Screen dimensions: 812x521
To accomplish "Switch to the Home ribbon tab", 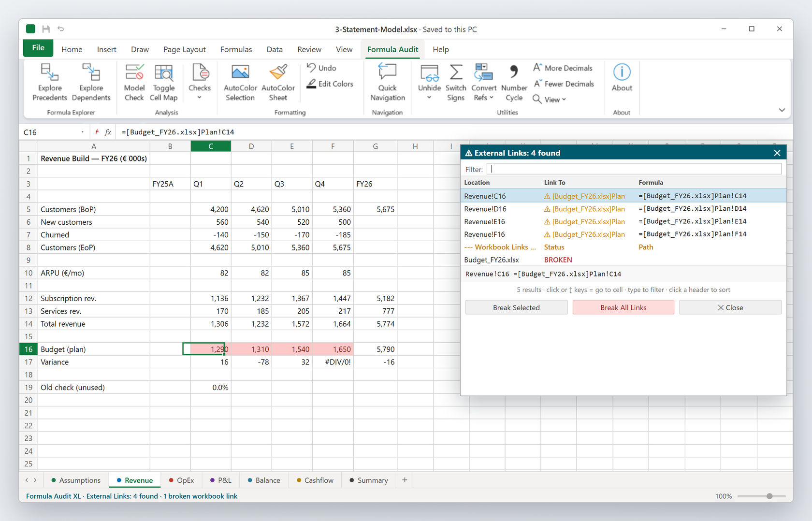I will tap(72, 49).
